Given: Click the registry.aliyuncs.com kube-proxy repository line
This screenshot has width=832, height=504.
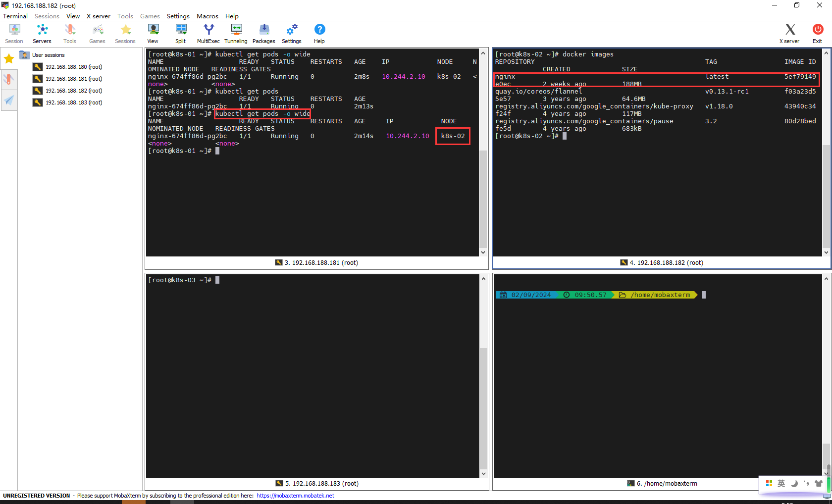Looking at the screenshot, I should (x=594, y=106).
